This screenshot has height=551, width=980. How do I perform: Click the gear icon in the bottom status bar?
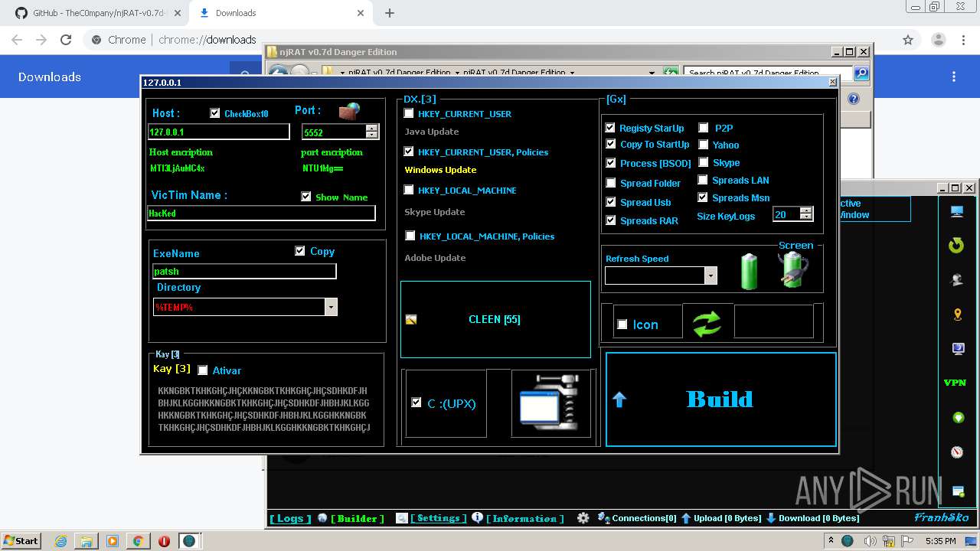pyautogui.click(x=583, y=518)
